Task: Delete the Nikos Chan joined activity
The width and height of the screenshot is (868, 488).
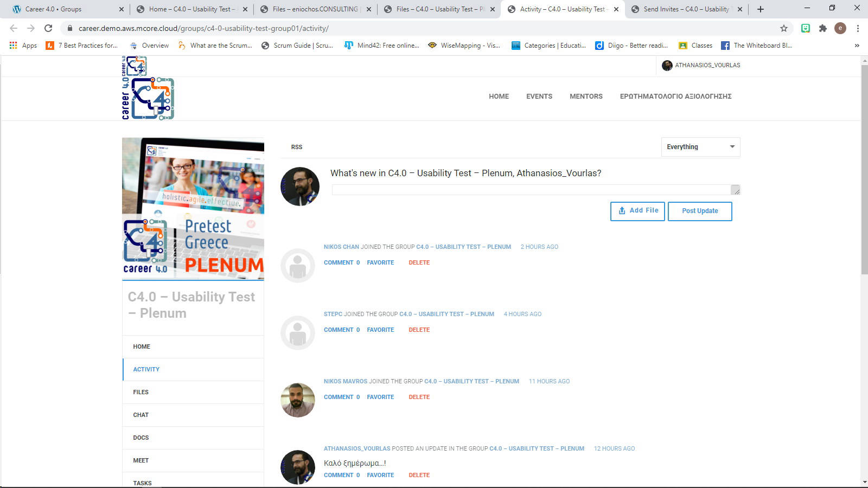Action: click(419, 262)
